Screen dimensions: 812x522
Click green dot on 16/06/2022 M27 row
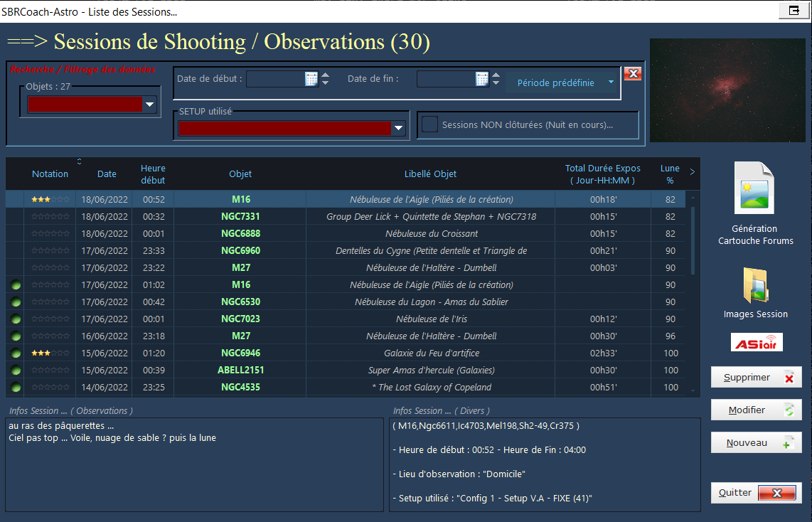[x=16, y=336]
